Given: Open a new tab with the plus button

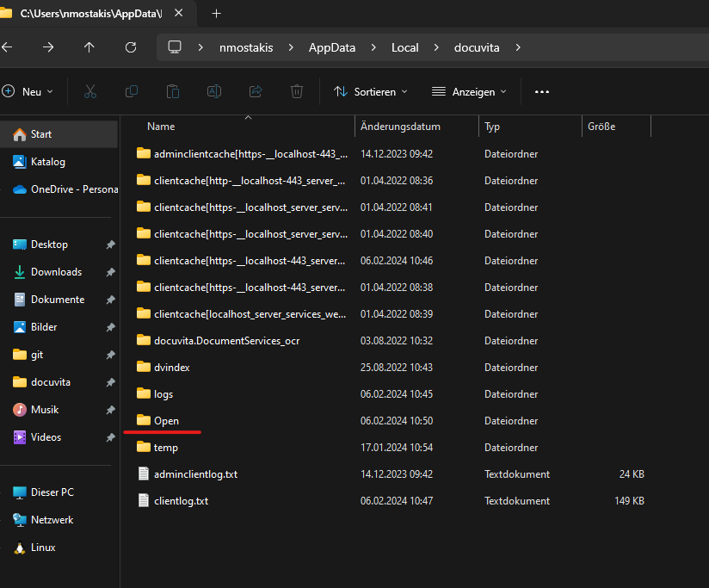Looking at the screenshot, I should point(216,14).
